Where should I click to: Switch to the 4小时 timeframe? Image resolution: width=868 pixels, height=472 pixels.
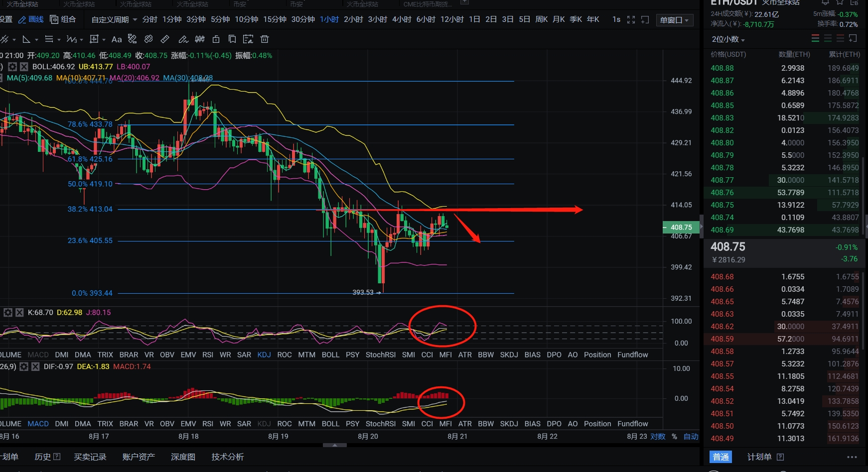pyautogui.click(x=402, y=19)
